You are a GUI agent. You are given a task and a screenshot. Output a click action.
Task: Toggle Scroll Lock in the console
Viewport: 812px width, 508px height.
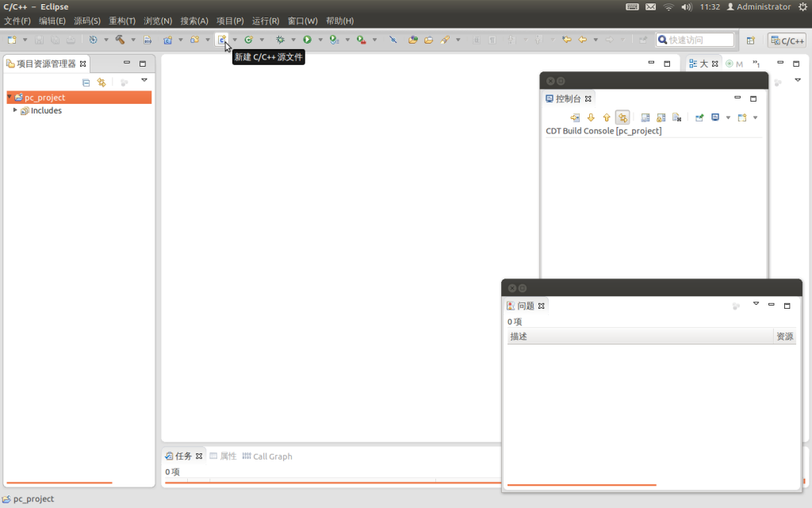(623, 117)
